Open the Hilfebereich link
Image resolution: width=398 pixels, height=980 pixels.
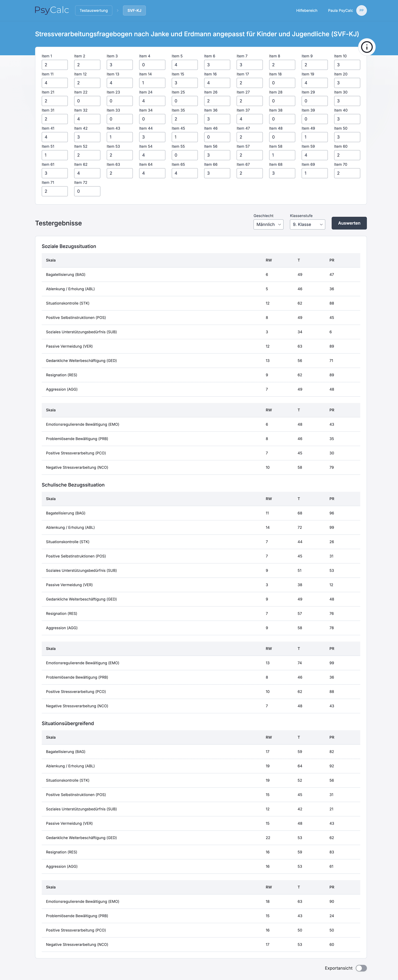pyautogui.click(x=307, y=11)
